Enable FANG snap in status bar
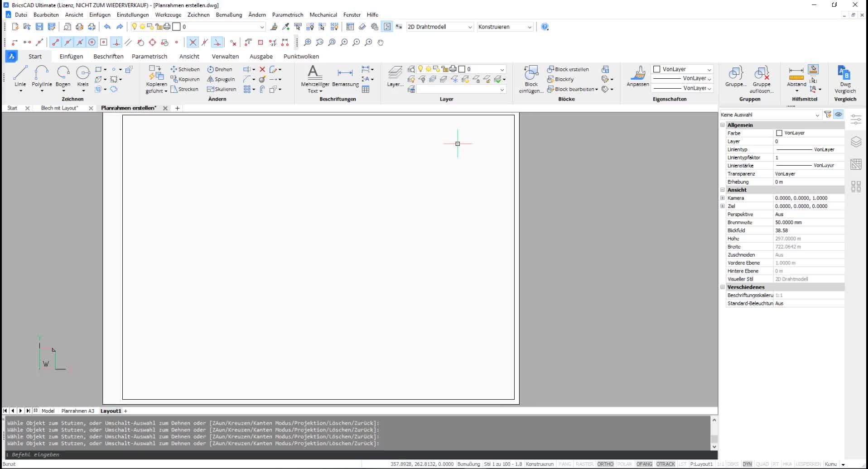The width and height of the screenshot is (868, 469). (565, 464)
